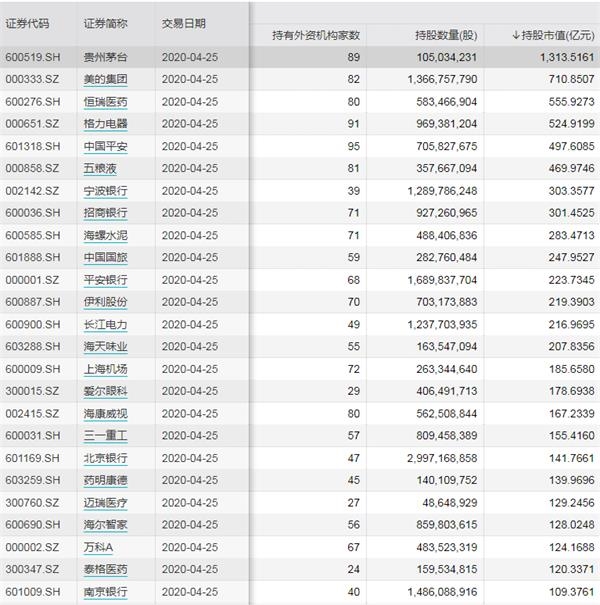
Task: Select shares cell 105,034,231
Action: tap(447, 57)
